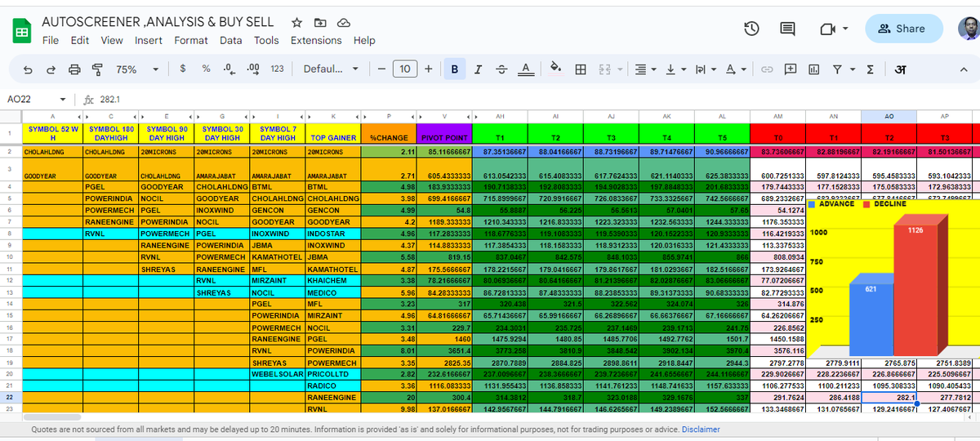Insert a comment from toolbar

(x=790, y=69)
